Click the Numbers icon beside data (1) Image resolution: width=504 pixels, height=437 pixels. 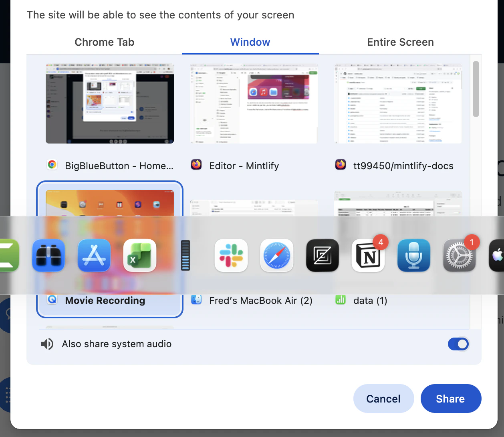[x=341, y=299]
